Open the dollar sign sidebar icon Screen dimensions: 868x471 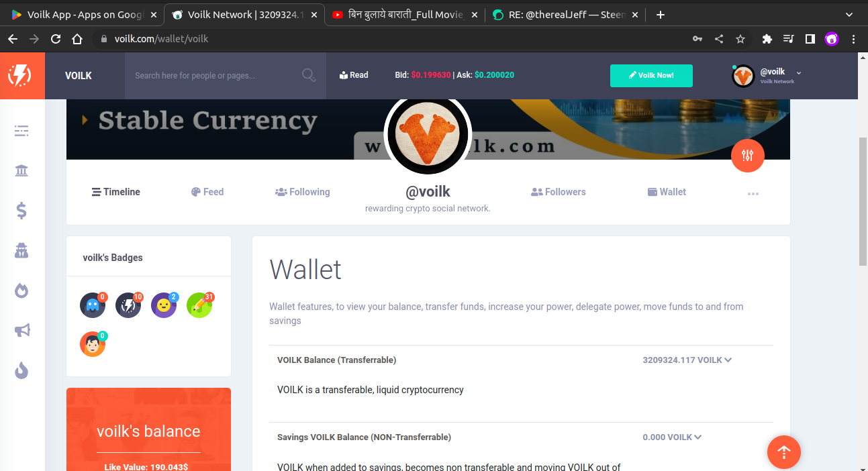click(x=21, y=211)
